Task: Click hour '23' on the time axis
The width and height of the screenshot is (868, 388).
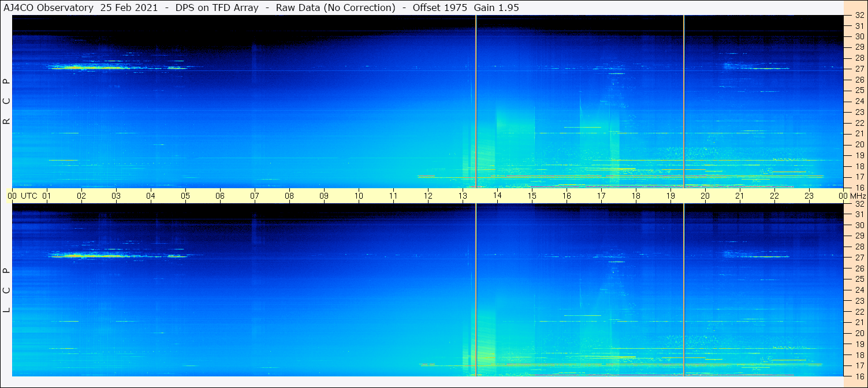Action: 809,196
